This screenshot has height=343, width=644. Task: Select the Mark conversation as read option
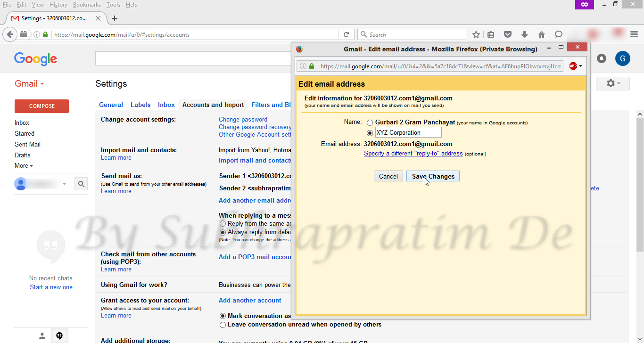(x=223, y=316)
